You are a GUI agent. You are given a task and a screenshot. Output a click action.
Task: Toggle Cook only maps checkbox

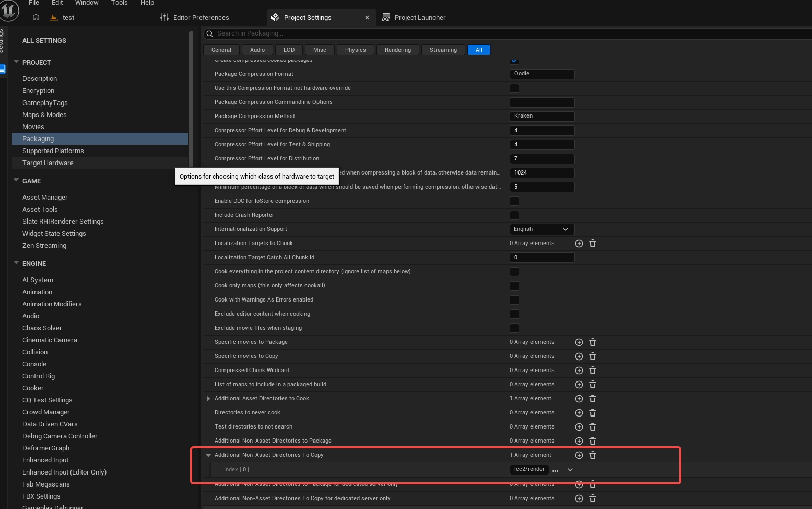point(514,286)
